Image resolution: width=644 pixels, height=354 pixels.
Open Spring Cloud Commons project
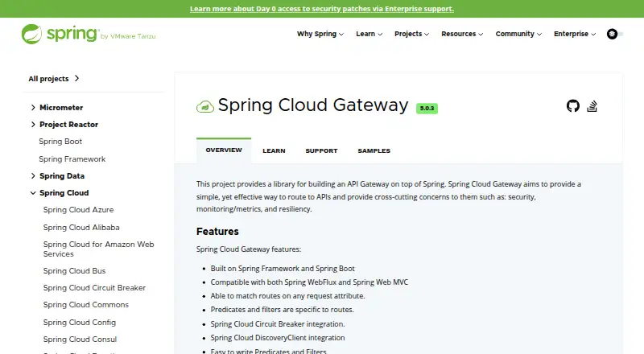coord(86,305)
